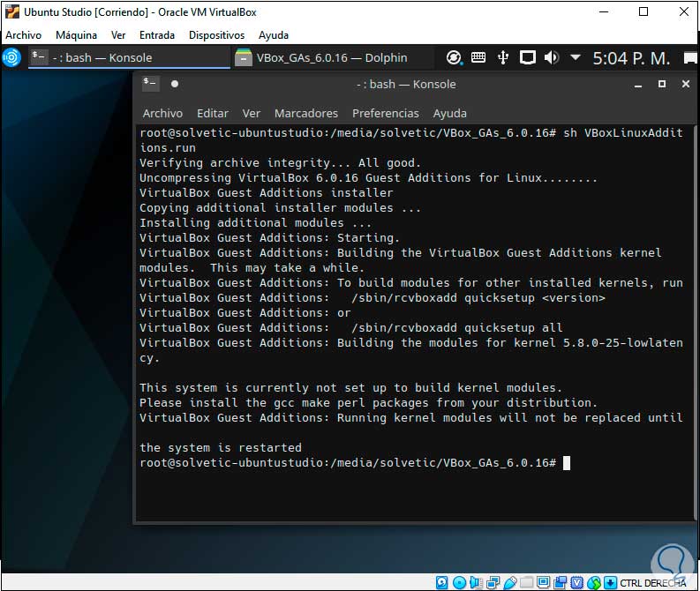700x591 pixels.
Task: Click VirtualBox audio status icon
Action: click(476, 582)
